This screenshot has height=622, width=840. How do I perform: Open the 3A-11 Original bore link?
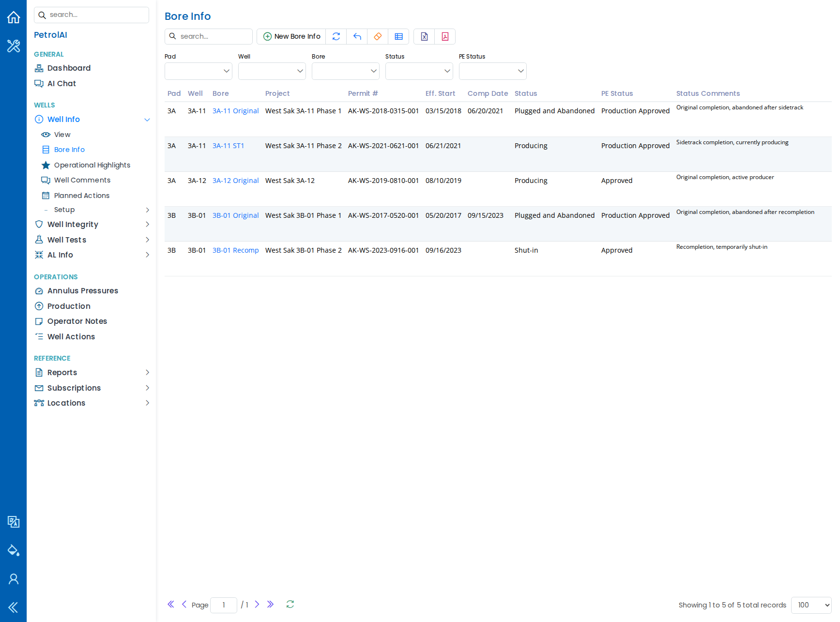236,111
